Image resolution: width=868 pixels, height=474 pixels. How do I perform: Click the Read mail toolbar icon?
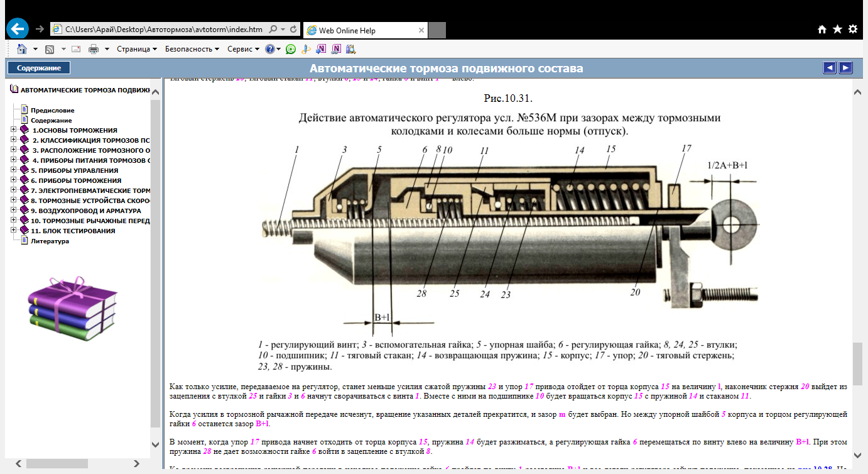(x=76, y=49)
